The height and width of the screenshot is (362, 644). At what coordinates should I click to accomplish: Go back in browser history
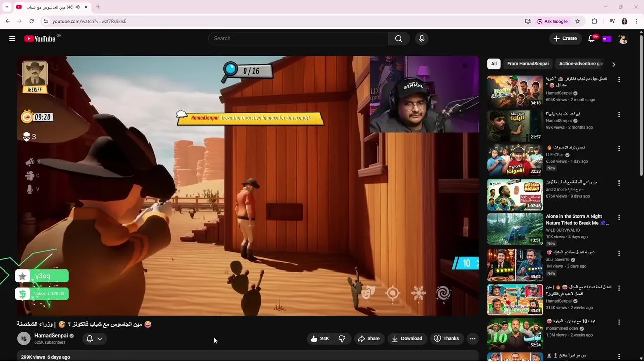tap(7, 21)
